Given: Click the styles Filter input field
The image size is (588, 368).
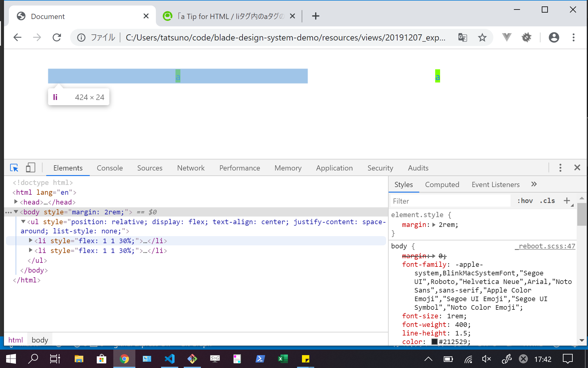Looking at the screenshot, I should pyautogui.click(x=450, y=201).
